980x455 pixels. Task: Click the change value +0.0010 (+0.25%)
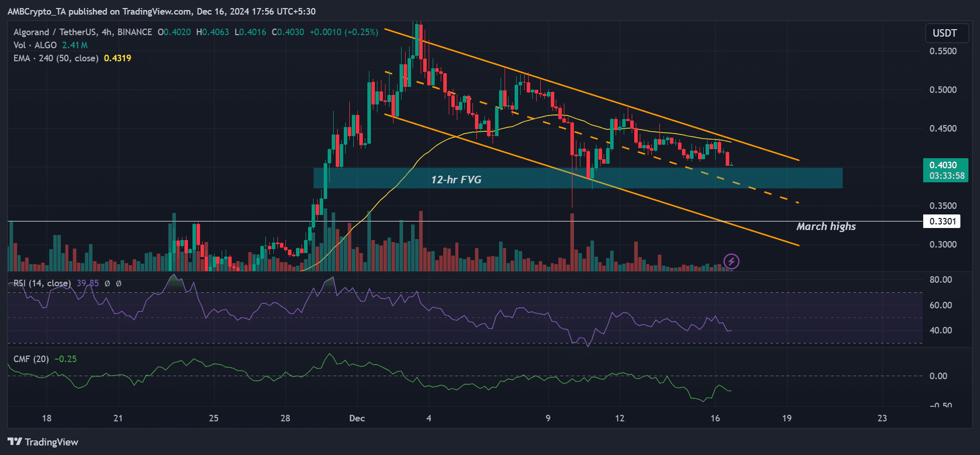pos(344,32)
